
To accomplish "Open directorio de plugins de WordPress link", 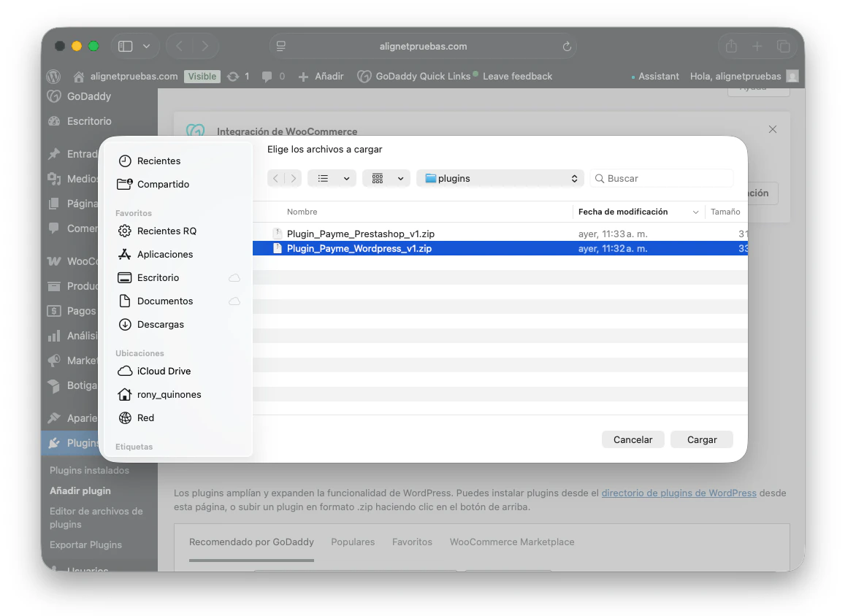I will pyautogui.click(x=679, y=493).
